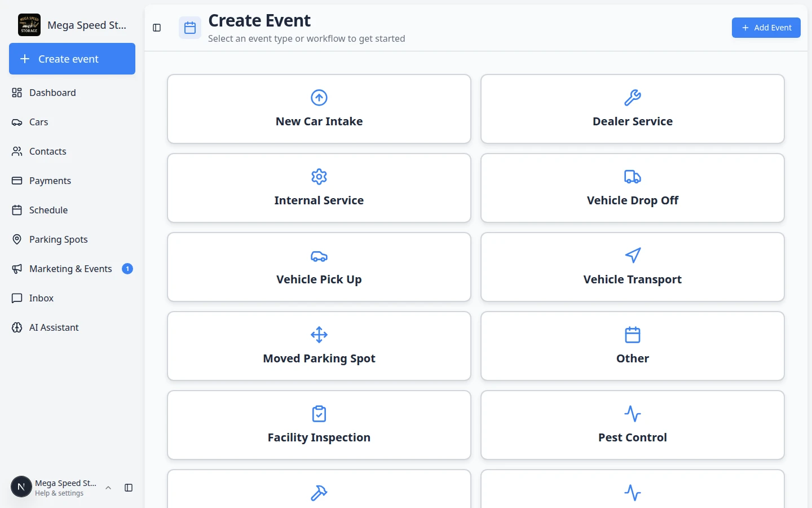Screen dimensions: 812x508
Task: Click the Inbox message icon
Action: 17,298
